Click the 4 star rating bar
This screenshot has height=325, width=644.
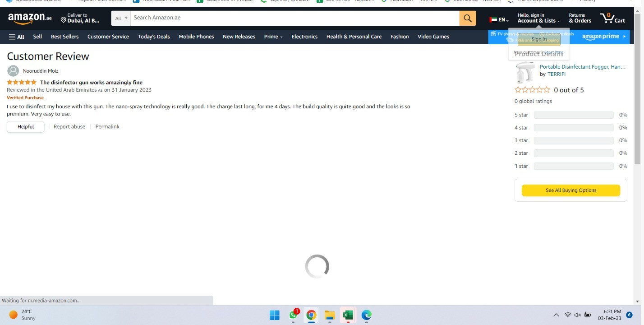pos(574,128)
